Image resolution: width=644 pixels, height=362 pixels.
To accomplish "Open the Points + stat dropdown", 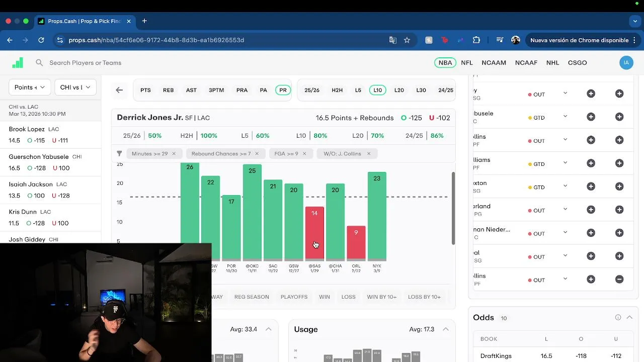I will (30, 87).
